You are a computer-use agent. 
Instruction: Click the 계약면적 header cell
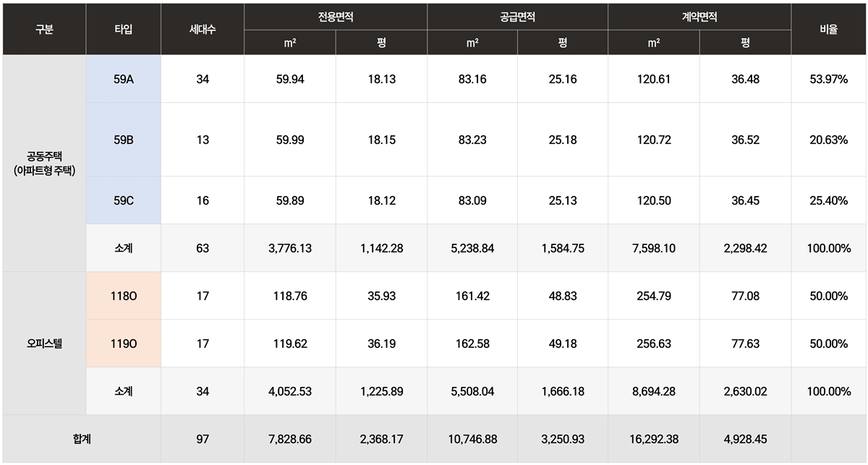[x=699, y=17]
